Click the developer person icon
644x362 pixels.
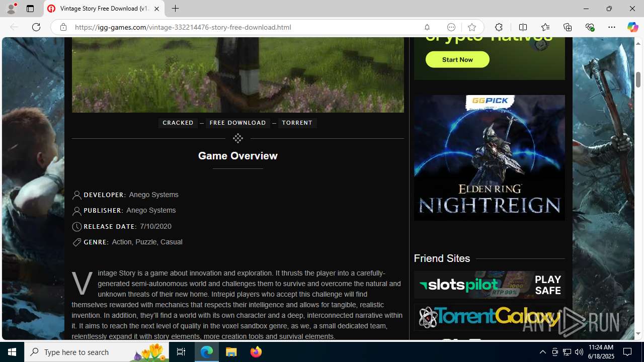76,195
